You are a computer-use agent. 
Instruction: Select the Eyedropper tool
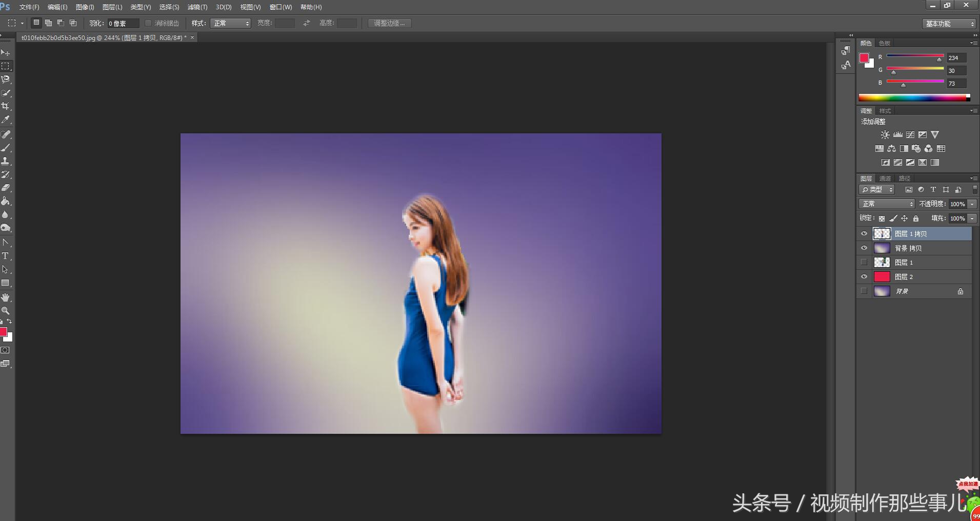[6, 119]
